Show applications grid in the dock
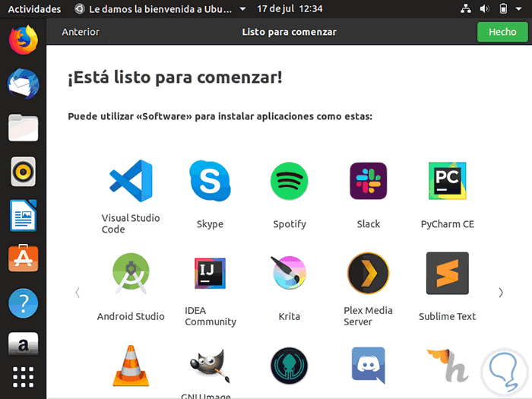The width and height of the screenshot is (532, 399). coord(24,377)
